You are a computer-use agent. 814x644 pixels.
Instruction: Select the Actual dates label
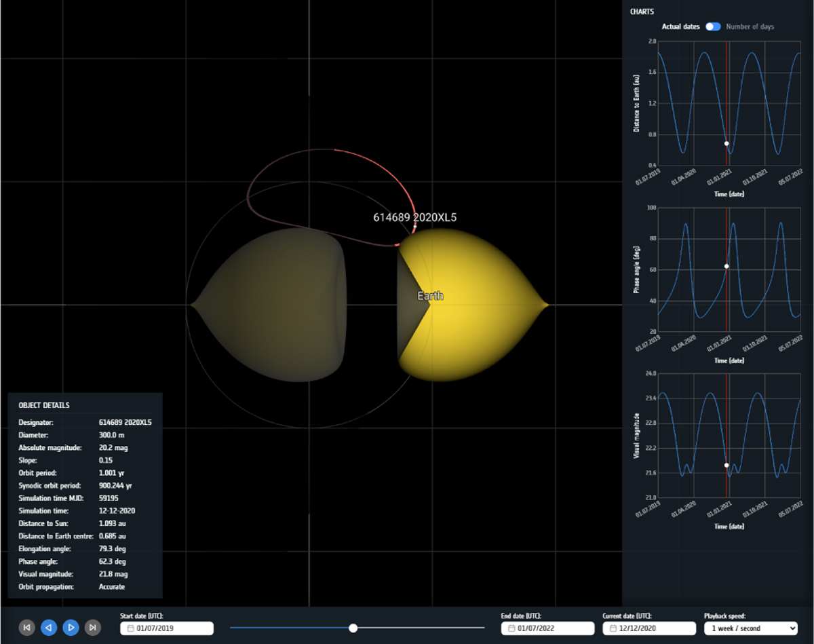[680, 26]
